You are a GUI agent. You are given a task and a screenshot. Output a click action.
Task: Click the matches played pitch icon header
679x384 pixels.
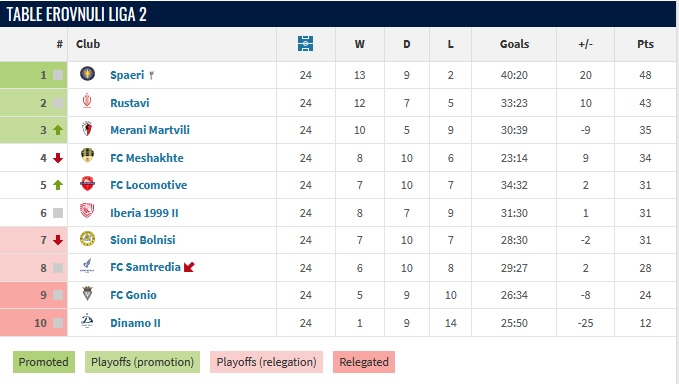pyautogui.click(x=305, y=44)
